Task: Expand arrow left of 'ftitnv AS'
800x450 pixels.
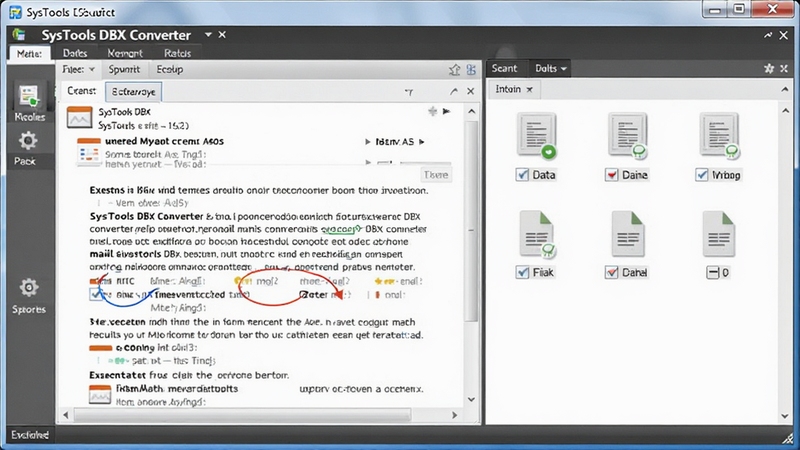Action: coord(368,142)
